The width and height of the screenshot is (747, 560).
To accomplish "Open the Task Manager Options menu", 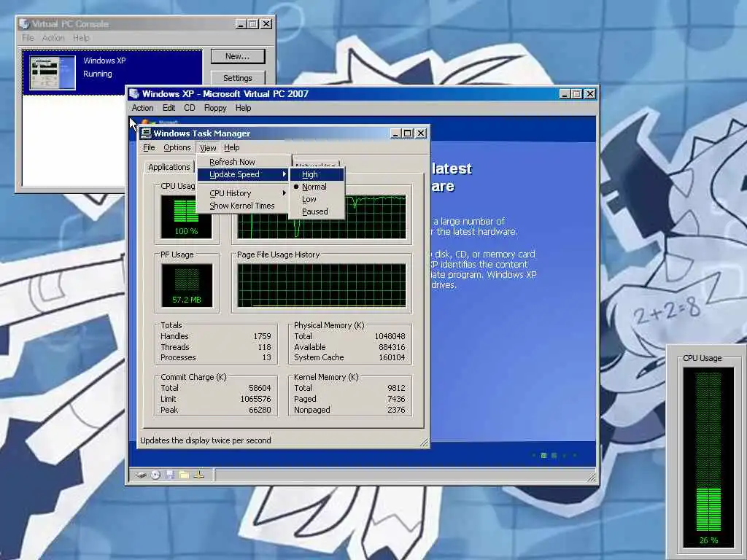I will click(177, 147).
